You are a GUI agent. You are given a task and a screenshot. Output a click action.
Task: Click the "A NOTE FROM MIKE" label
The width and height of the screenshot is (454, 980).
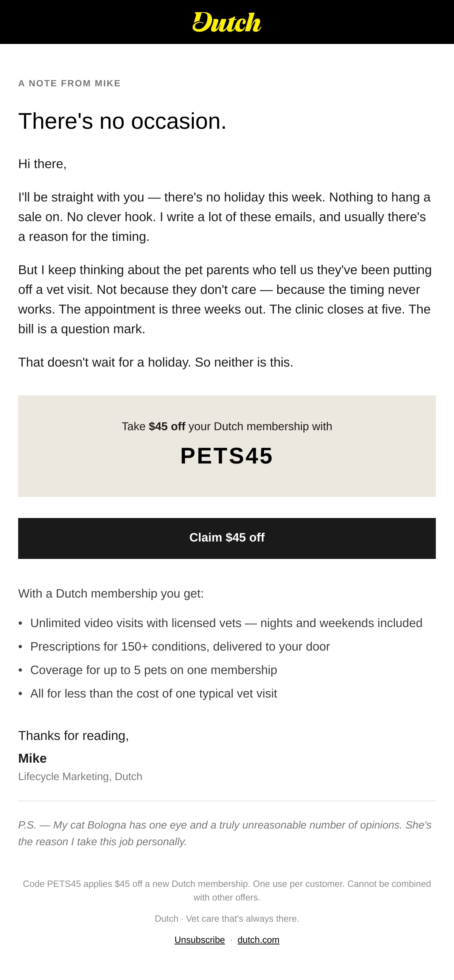(69, 83)
